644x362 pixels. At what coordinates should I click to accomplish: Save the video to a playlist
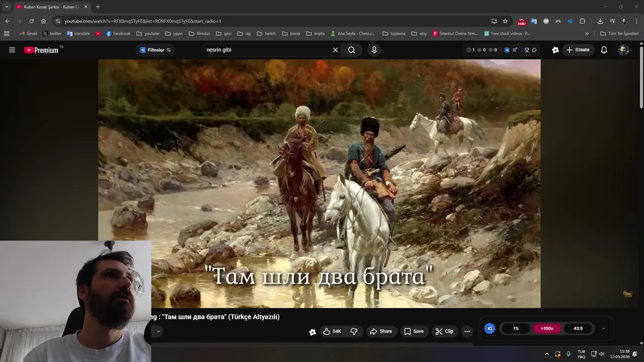pyautogui.click(x=414, y=331)
